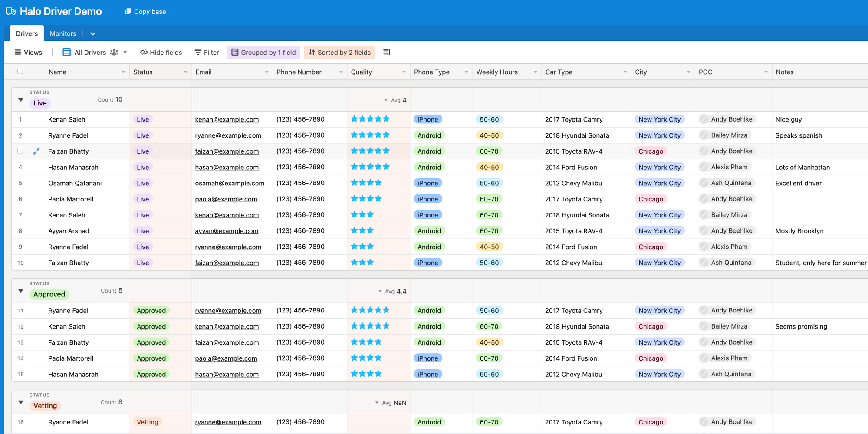Open the view switcher dropdown next to All Drivers
The image size is (868, 434).
125,52
